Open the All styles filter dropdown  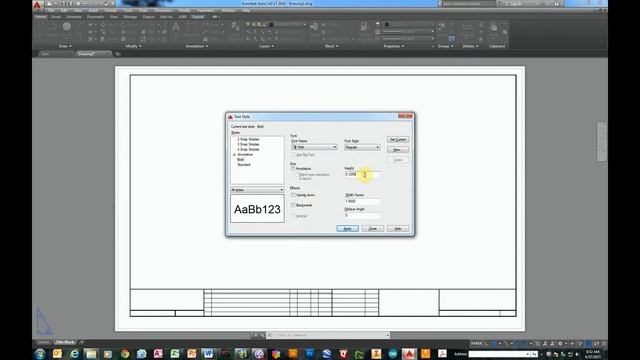(257, 190)
